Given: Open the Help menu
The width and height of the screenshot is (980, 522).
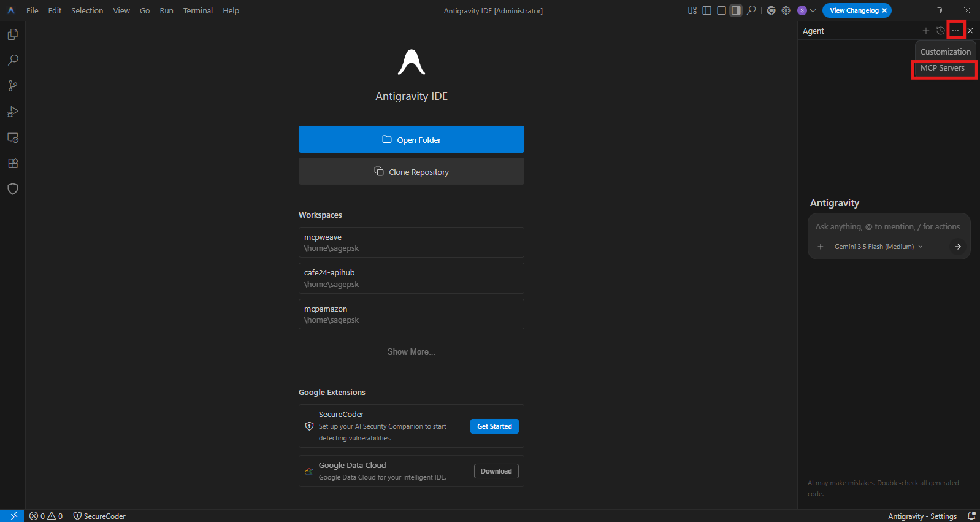Looking at the screenshot, I should [231, 10].
